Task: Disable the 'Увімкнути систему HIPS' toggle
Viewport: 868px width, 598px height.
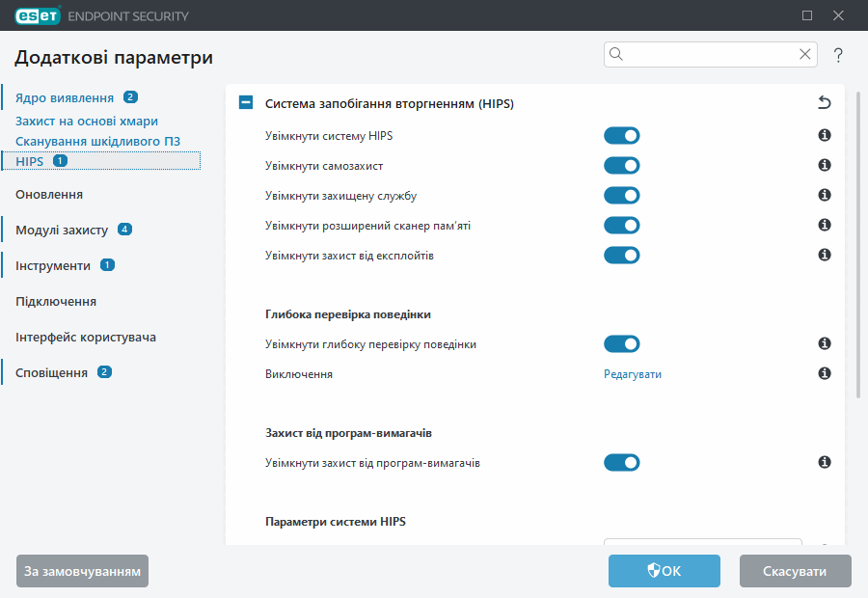Action: coord(622,136)
